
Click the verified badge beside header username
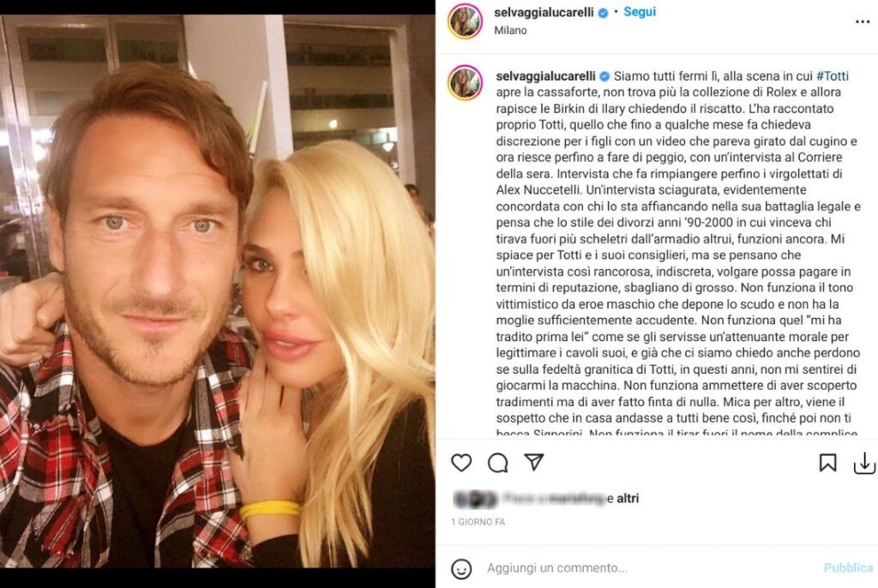pyautogui.click(x=603, y=13)
